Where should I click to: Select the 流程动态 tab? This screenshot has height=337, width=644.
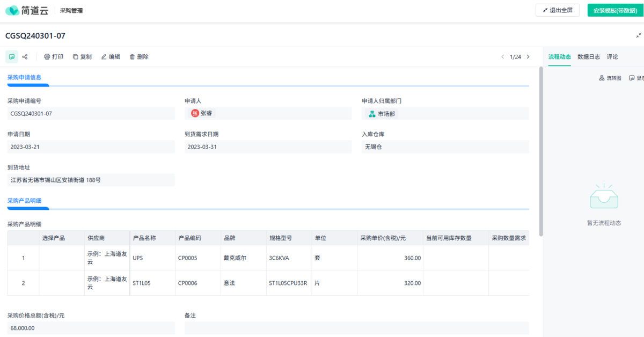pos(559,57)
